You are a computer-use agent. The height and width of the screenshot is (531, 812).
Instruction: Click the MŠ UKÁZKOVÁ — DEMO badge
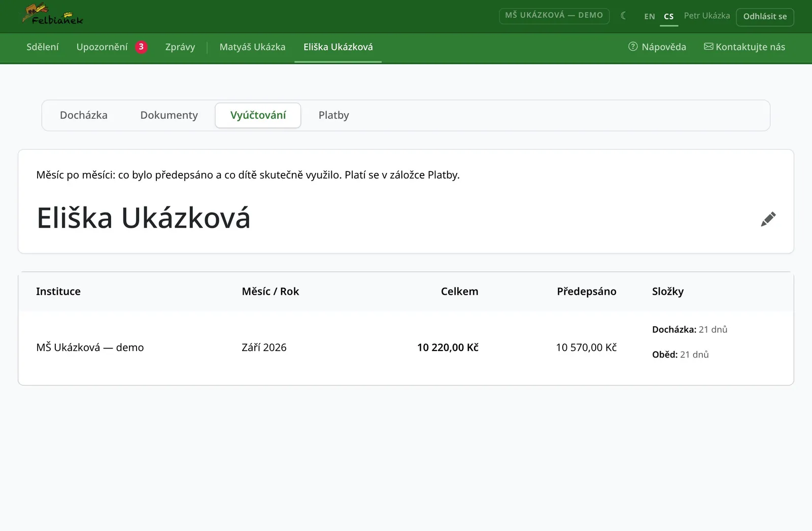pos(554,15)
